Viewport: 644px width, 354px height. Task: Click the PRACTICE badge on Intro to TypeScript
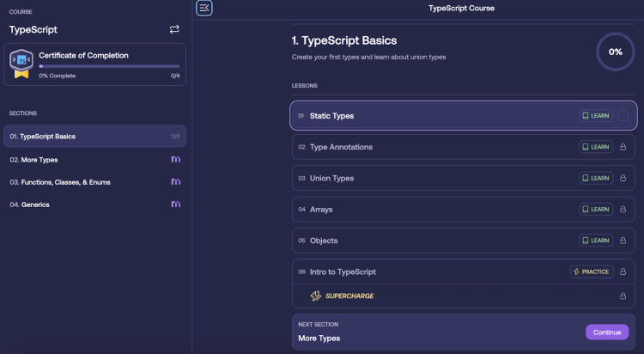coord(592,272)
